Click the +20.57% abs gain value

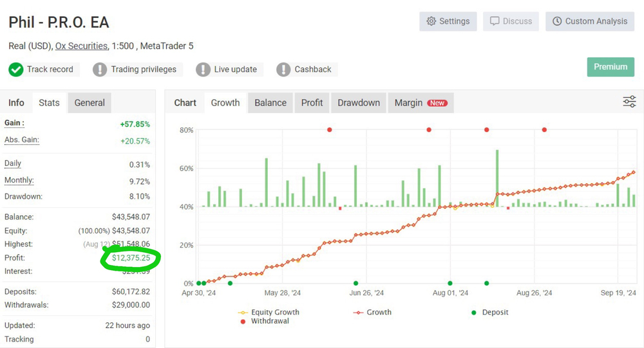135,141
